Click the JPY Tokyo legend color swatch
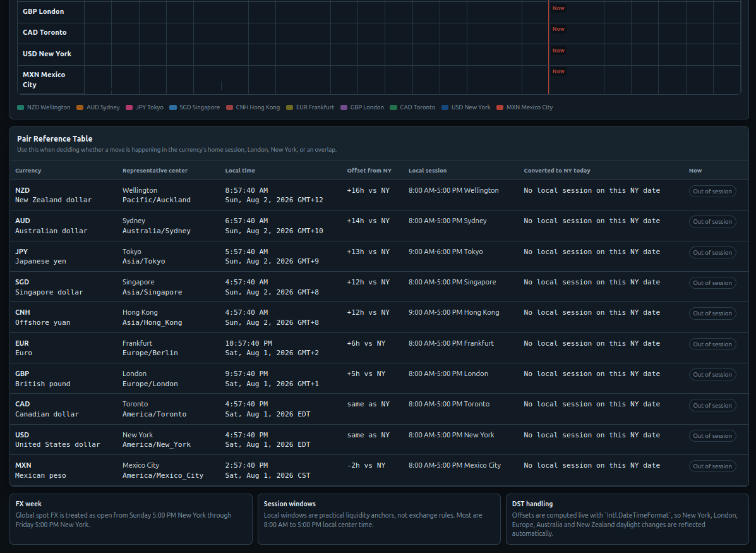 (x=129, y=107)
